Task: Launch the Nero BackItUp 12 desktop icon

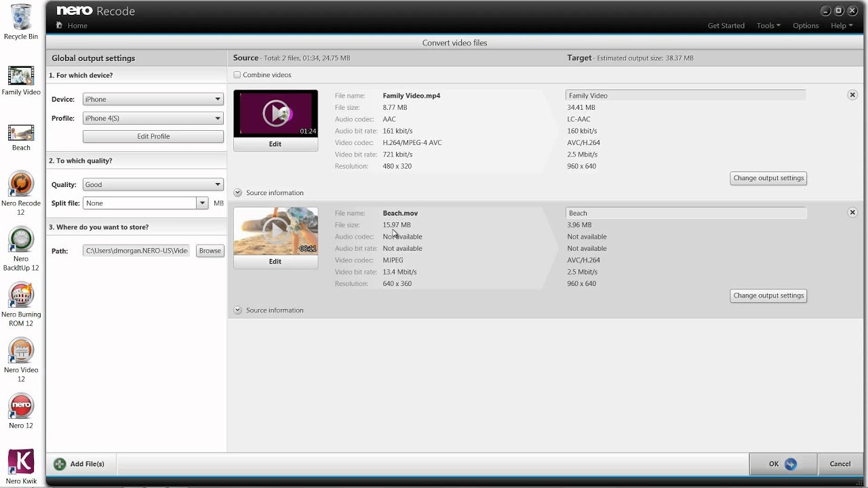Action: 21,240
